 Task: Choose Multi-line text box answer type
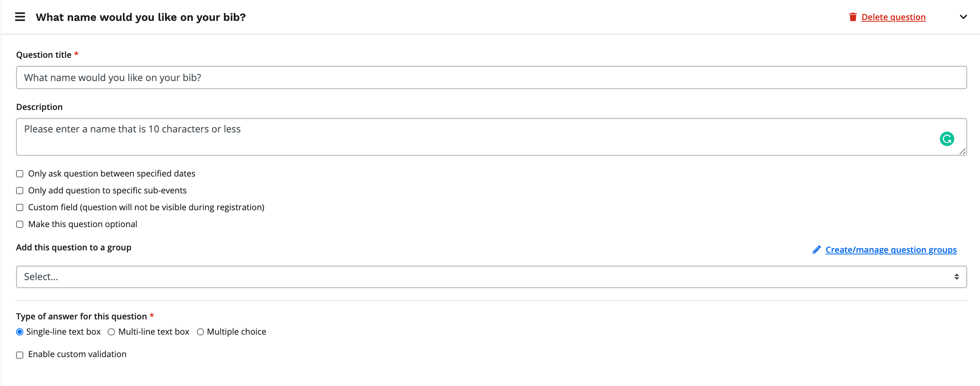click(x=111, y=332)
